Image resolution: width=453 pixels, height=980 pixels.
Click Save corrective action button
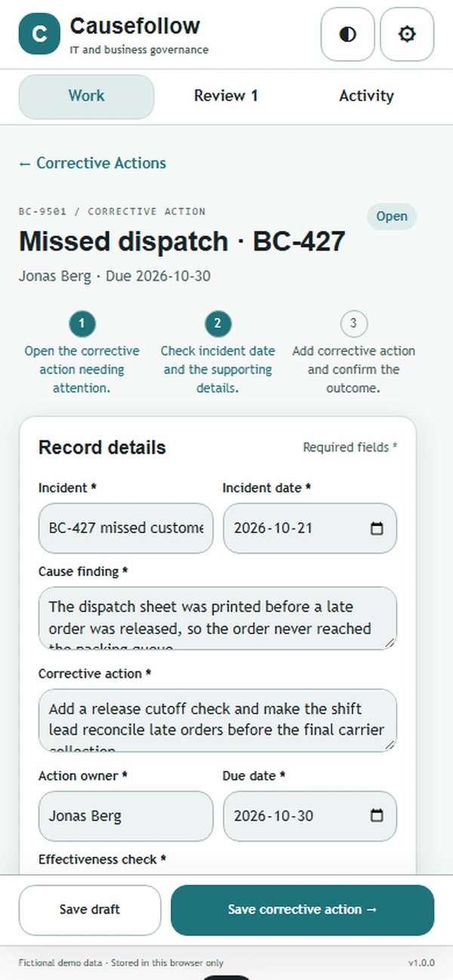[302, 910]
